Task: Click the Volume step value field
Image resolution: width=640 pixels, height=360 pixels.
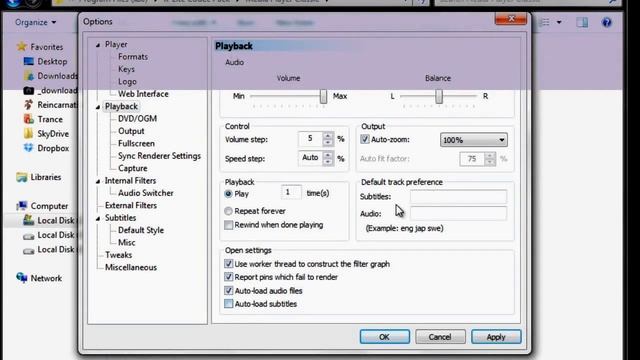Action: 310,139
